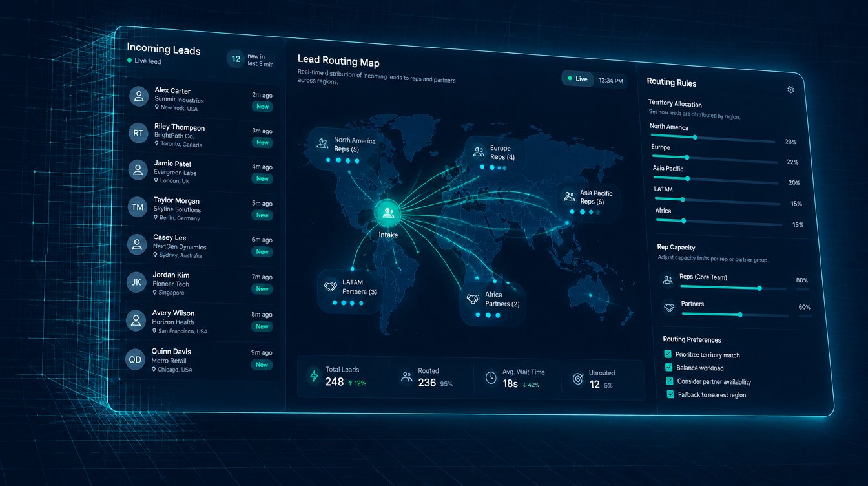868x486 pixels.
Task: Click the New badge on Riley Thompson
Action: point(262,142)
